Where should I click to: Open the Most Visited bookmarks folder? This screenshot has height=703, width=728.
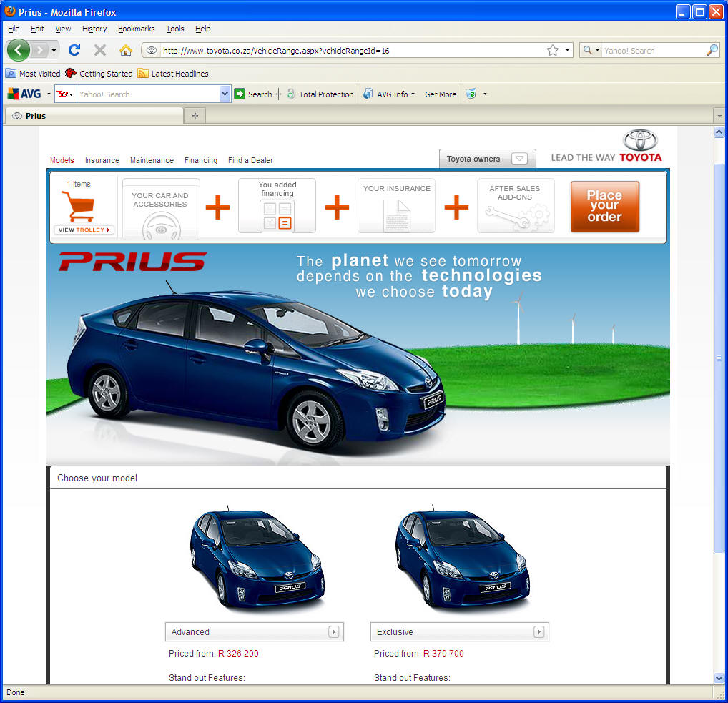[x=32, y=74]
